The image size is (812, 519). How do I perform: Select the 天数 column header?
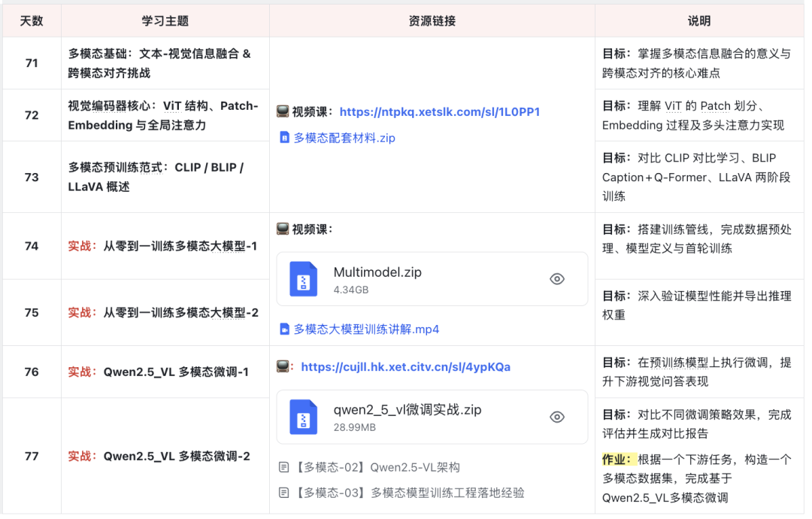pyautogui.click(x=32, y=20)
